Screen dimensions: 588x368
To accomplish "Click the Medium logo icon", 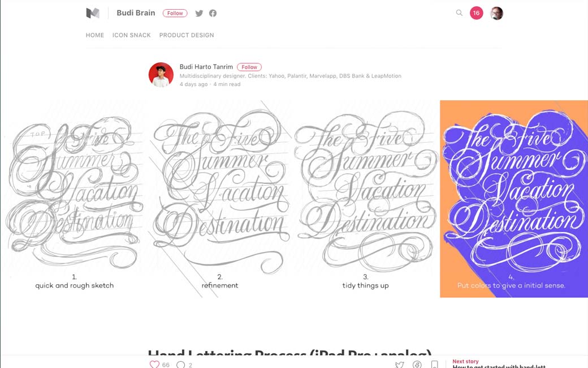I will [93, 13].
